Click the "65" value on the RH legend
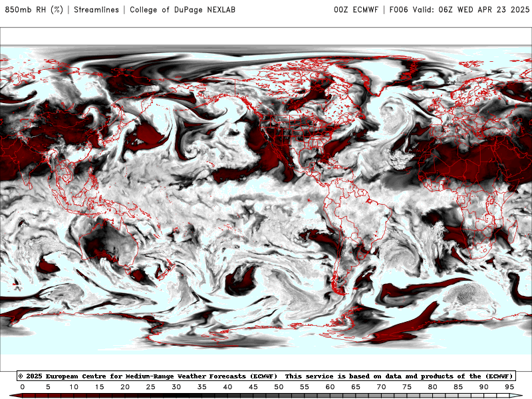This screenshot has height=399, width=532. tap(356, 387)
